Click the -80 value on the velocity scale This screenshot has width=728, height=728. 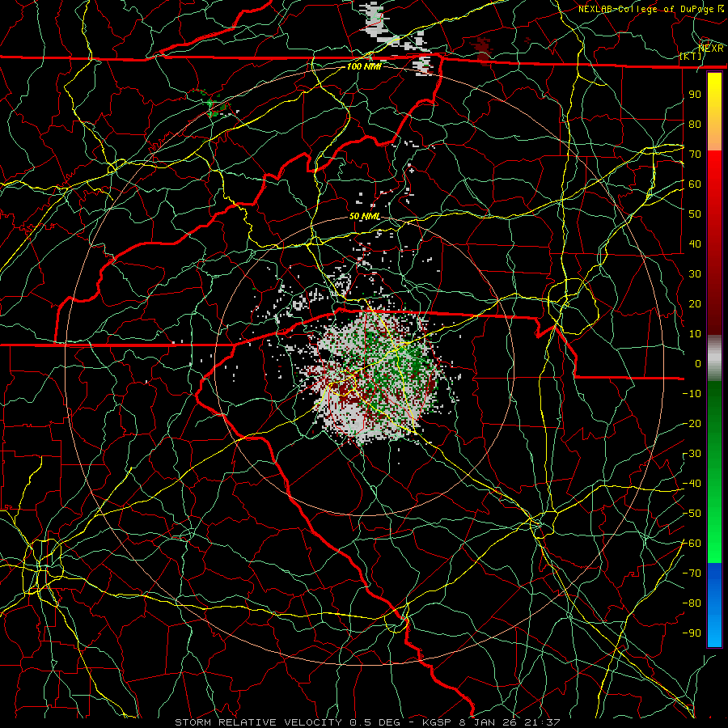pyautogui.click(x=692, y=603)
